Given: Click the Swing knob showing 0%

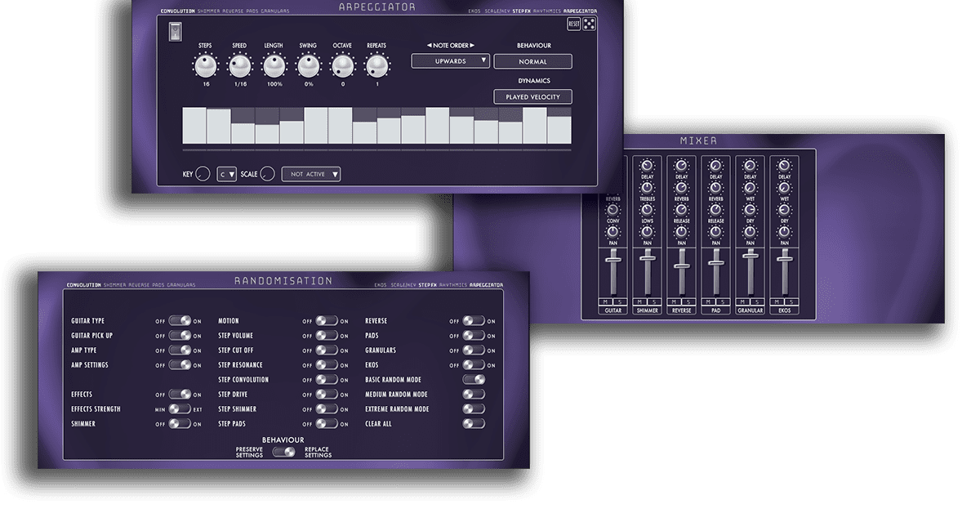Looking at the screenshot, I should (x=308, y=66).
